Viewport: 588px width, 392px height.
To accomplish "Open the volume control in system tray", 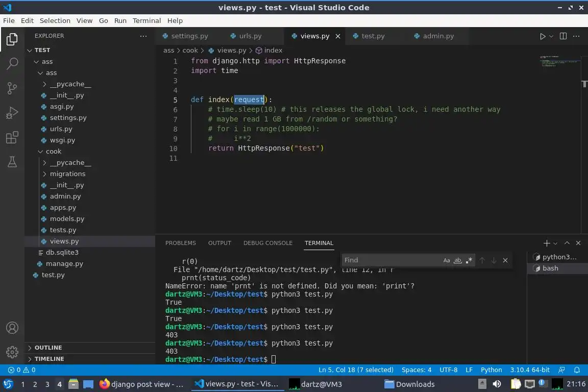I will [497, 384].
